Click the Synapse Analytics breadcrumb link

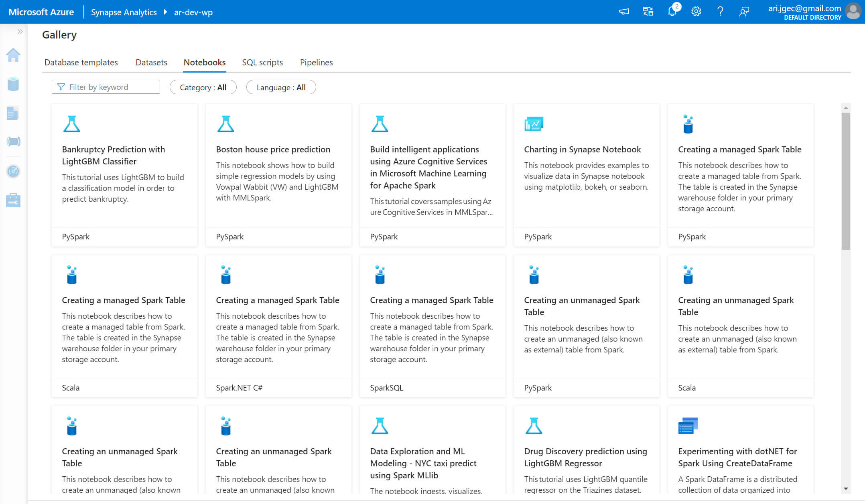coord(124,12)
